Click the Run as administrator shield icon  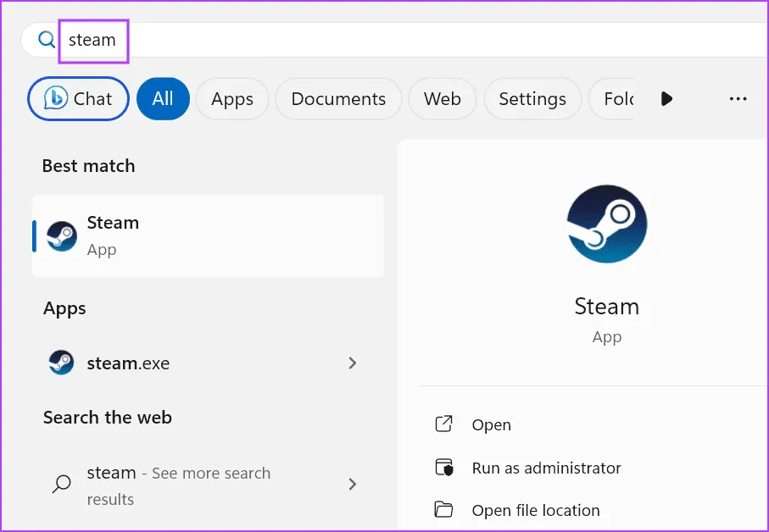pyautogui.click(x=443, y=468)
